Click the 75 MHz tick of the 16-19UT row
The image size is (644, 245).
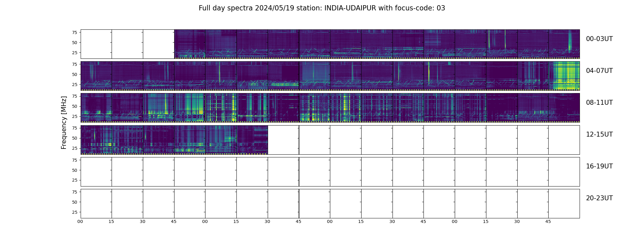coord(75,160)
